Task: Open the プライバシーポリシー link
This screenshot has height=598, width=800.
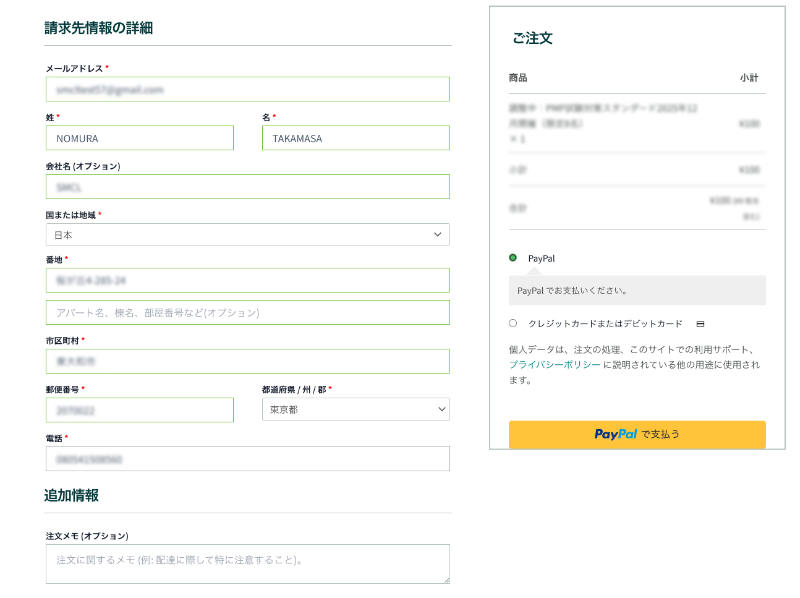Action: 555,365
